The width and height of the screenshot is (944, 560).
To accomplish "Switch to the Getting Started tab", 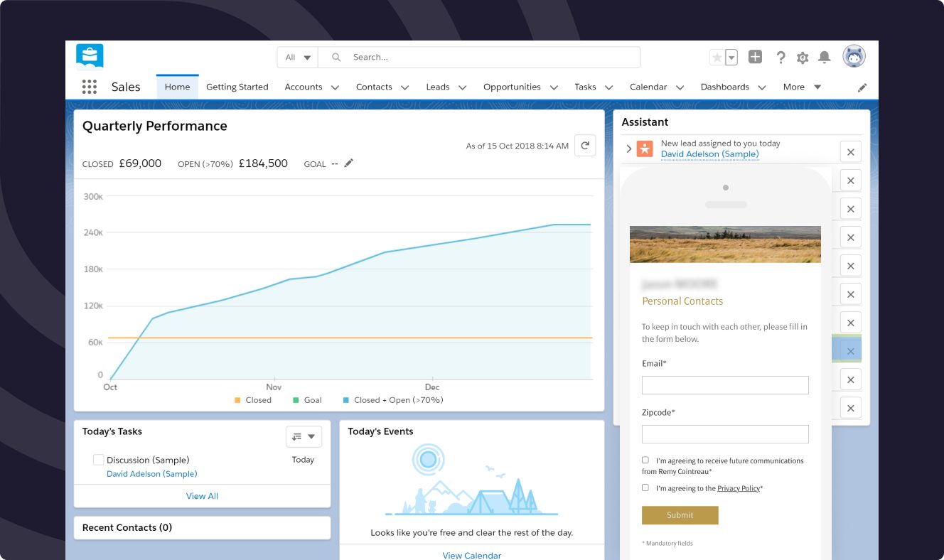I will [237, 87].
